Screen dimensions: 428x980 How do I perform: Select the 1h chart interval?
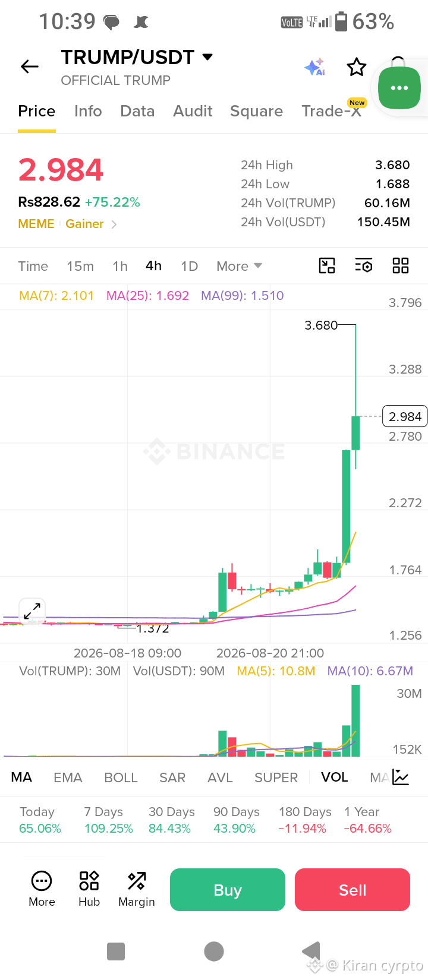120,266
